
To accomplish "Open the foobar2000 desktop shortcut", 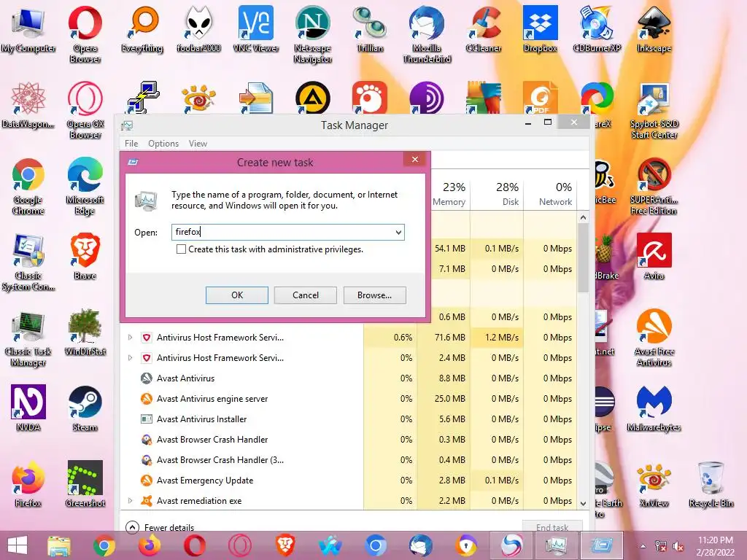I will [x=198, y=29].
